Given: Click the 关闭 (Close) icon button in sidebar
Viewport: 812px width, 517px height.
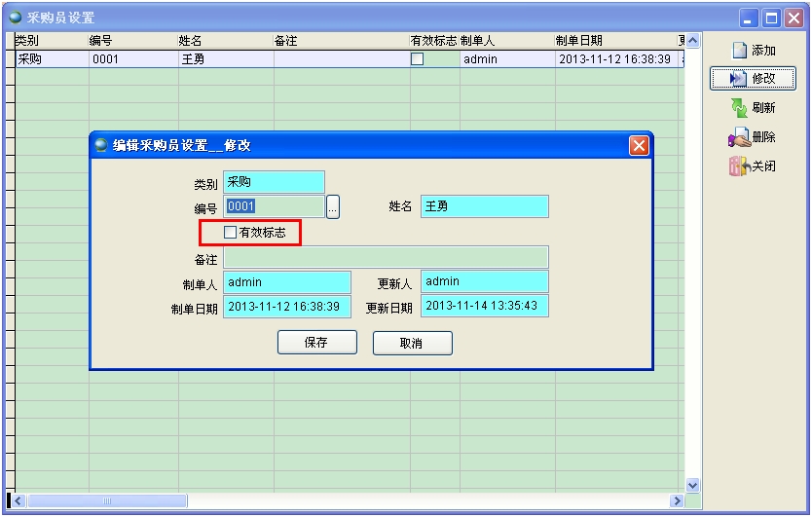Looking at the screenshot, I should [x=753, y=166].
